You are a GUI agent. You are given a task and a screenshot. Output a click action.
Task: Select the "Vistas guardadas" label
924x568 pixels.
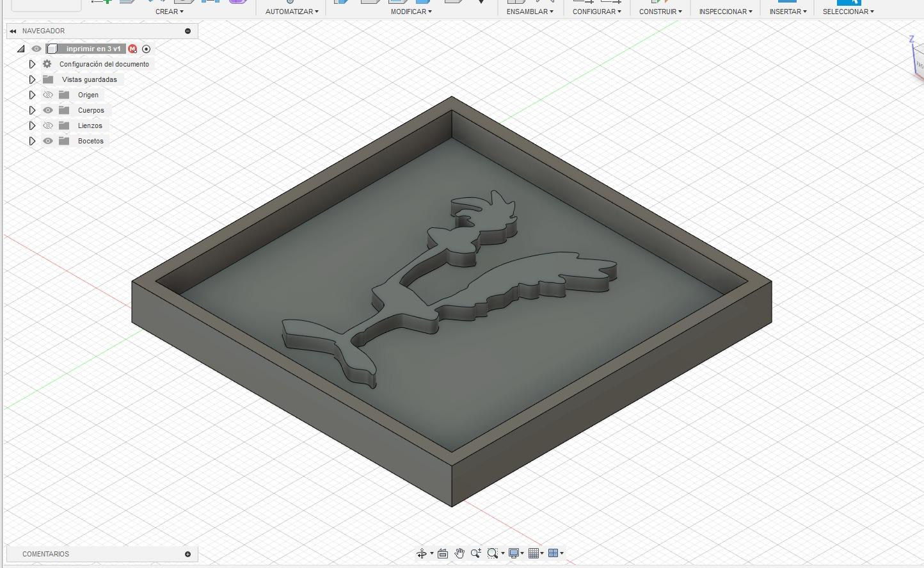tap(90, 79)
